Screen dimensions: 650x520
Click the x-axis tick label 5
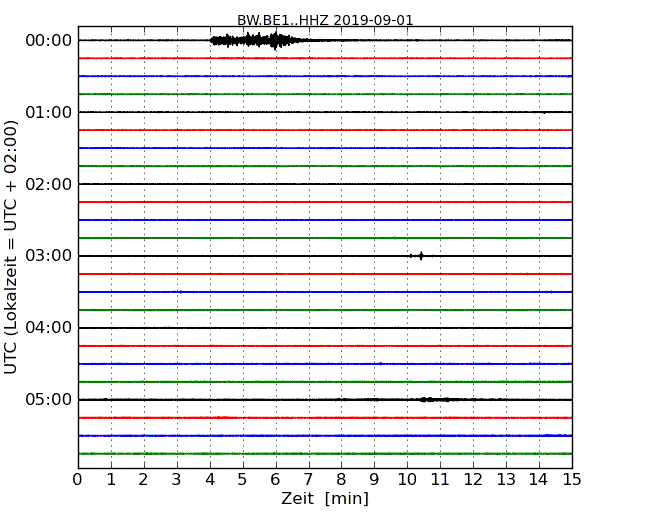point(243,479)
